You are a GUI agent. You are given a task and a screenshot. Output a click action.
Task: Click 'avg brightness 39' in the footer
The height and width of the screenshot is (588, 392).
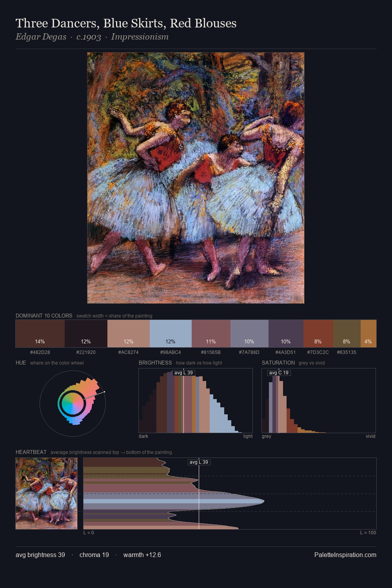coord(40,555)
